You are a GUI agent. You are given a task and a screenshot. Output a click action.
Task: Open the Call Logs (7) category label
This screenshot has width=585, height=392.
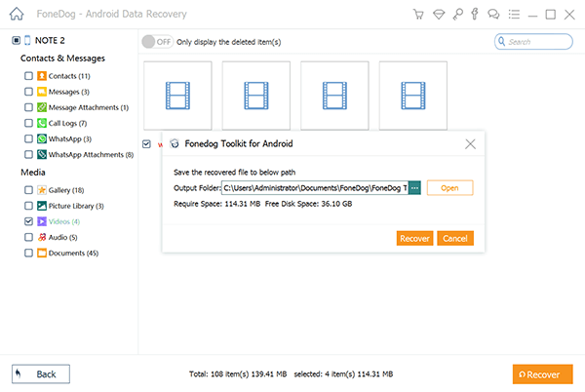pos(67,123)
